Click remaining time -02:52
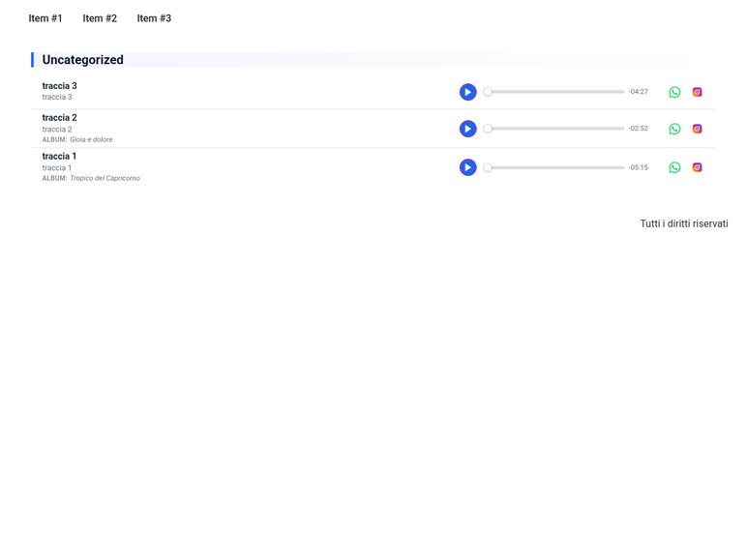Image resolution: width=747 pixels, height=560 pixels. coord(638,128)
